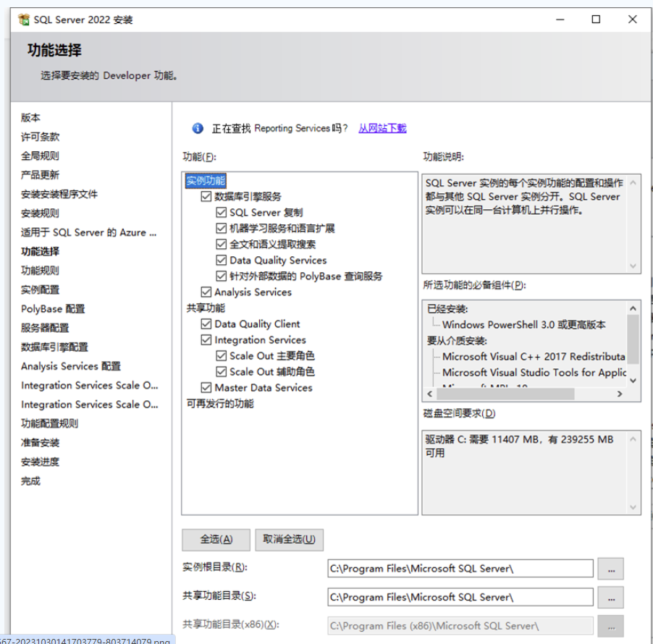Image resolution: width=653 pixels, height=644 pixels.
Task: Uncheck 数据库引擎服务 checkbox
Action: click(x=206, y=196)
